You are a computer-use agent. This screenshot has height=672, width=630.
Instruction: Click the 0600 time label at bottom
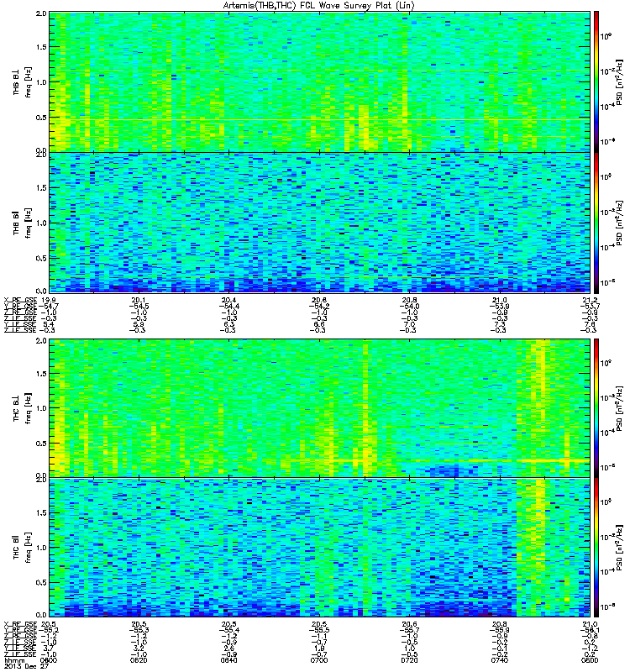click(x=48, y=660)
